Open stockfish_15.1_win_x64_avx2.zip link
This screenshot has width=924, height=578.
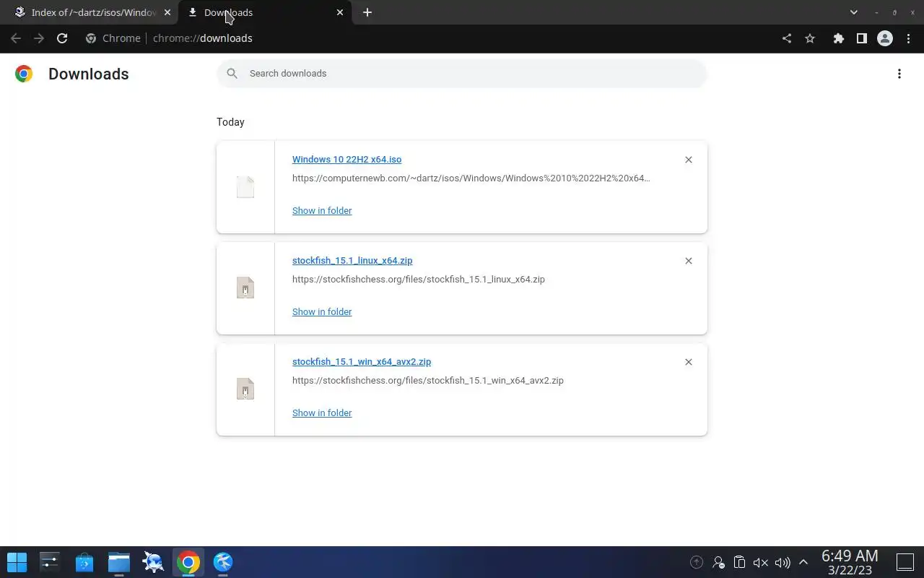362,362
